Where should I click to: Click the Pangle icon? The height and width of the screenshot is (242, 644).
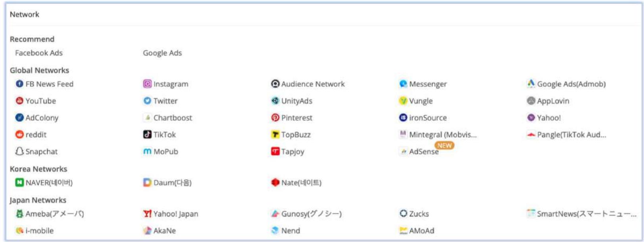tap(531, 135)
